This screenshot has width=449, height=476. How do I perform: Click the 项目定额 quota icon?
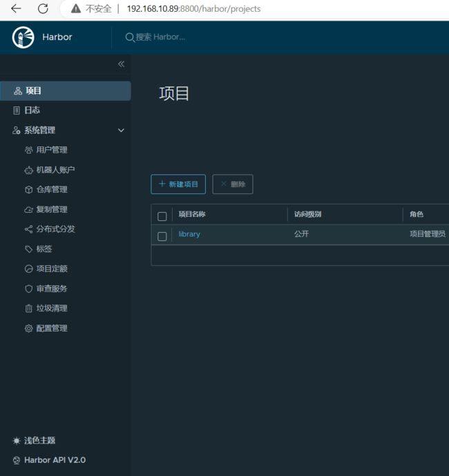28,269
